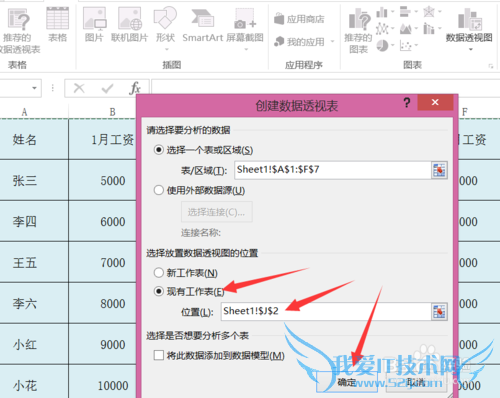500x398 pixels.
Task: Click the "1月工资" header cell
Action: (x=102, y=139)
